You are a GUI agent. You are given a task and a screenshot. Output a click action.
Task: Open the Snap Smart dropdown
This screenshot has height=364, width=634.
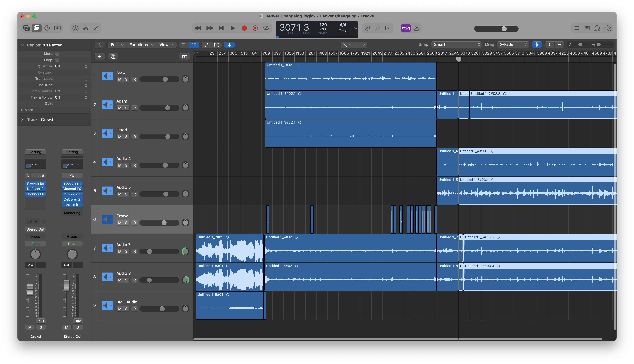click(x=456, y=44)
